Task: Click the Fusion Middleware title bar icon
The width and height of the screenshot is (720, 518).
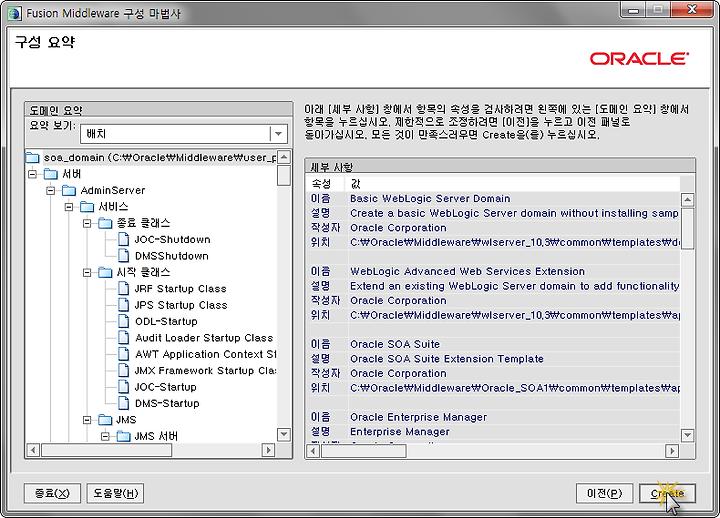Action: pos(14,13)
